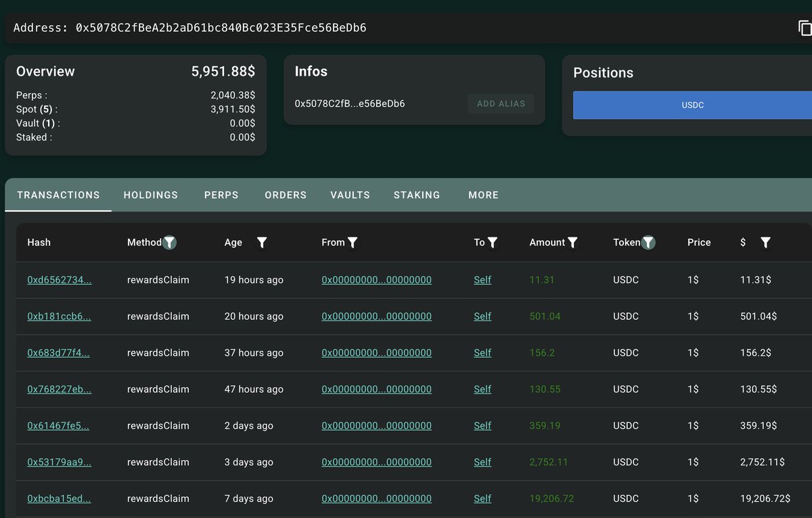Click Self link in the 156.2 amount row

point(482,353)
